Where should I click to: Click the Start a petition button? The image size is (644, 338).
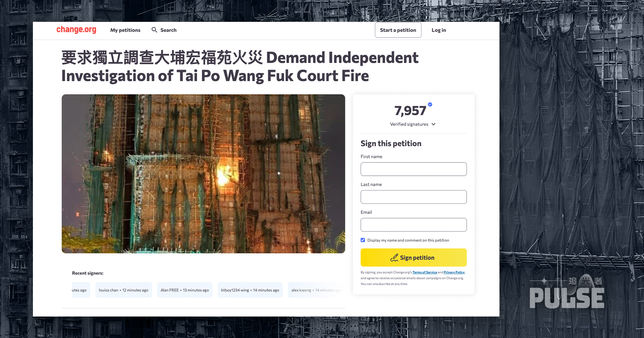click(398, 30)
